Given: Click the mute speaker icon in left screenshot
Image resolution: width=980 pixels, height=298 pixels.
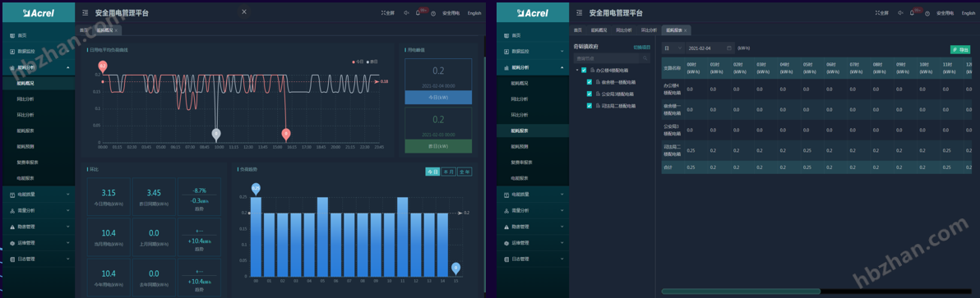Looking at the screenshot, I should coord(406,12).
